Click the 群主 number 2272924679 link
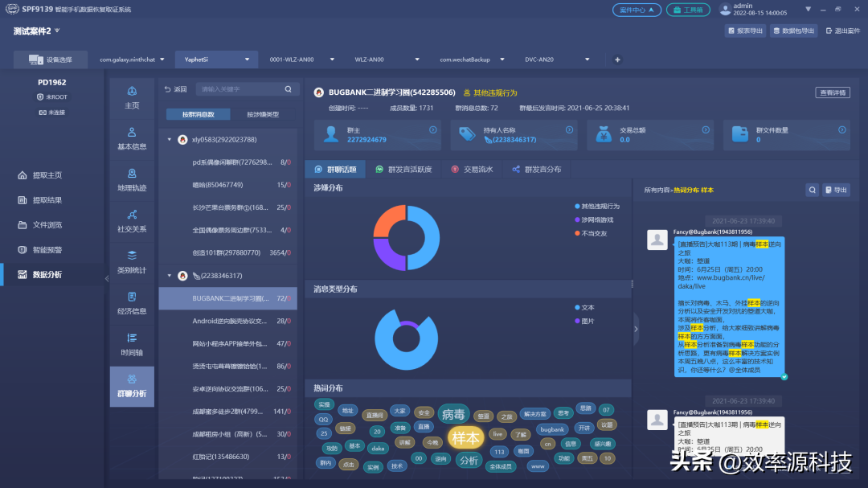Image resolution: width=868 pixels, height=488 pixels. (x=366, y=140)
